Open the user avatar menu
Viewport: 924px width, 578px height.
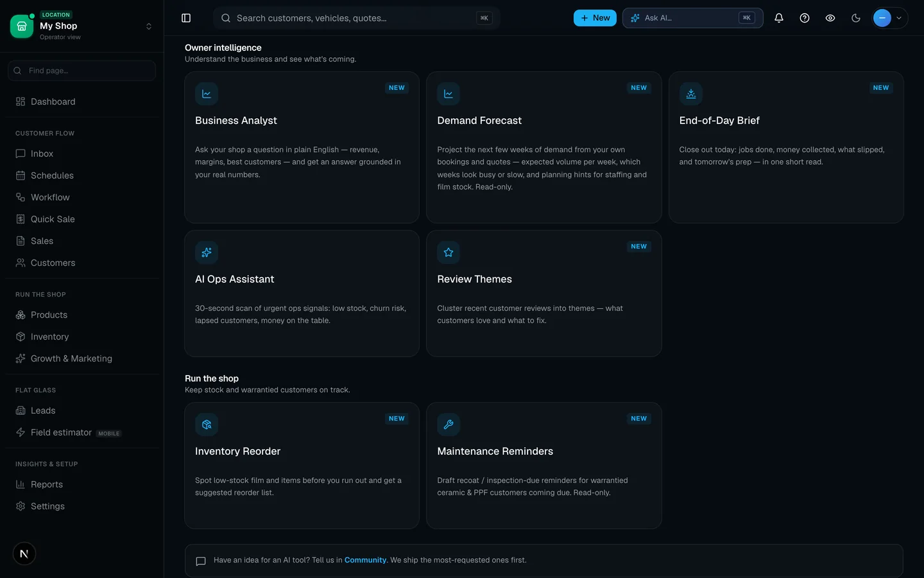tap(890, 18)
